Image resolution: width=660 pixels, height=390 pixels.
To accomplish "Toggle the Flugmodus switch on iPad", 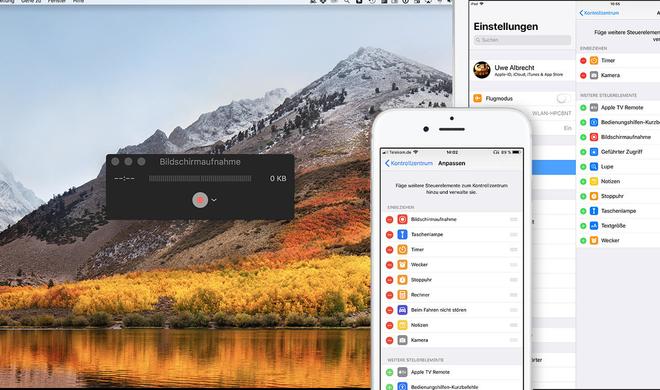I will [563, 98].
